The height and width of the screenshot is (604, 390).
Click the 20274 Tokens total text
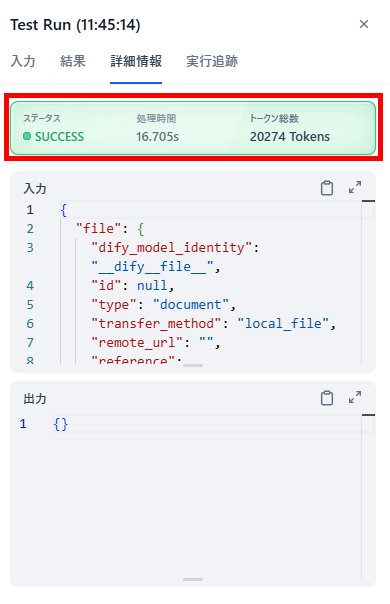290,137
